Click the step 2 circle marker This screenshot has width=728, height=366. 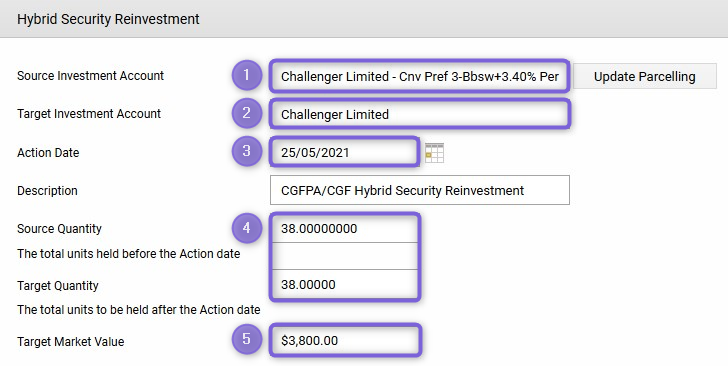[247, 113]
